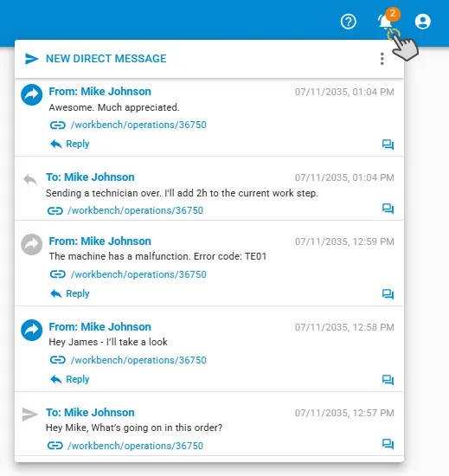Toggle the grey read marker on malfunction message
The height and width of the screenshot is (476, 449).
pos(31,244)
